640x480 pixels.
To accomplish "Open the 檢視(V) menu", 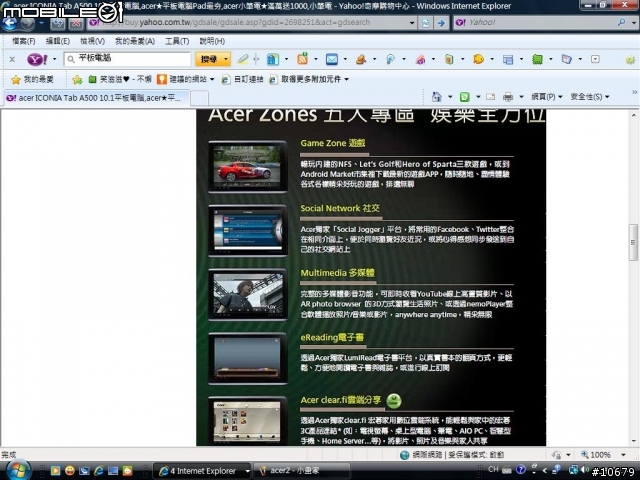I will pos(92,41).
